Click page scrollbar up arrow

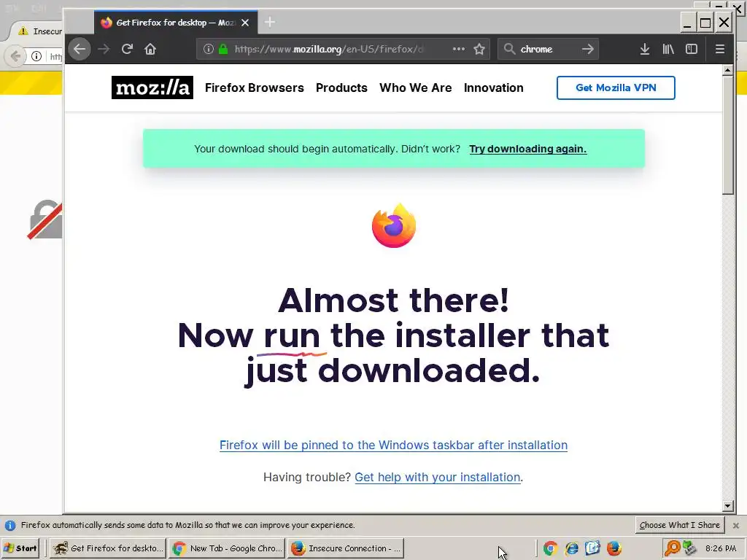point(727,71)
